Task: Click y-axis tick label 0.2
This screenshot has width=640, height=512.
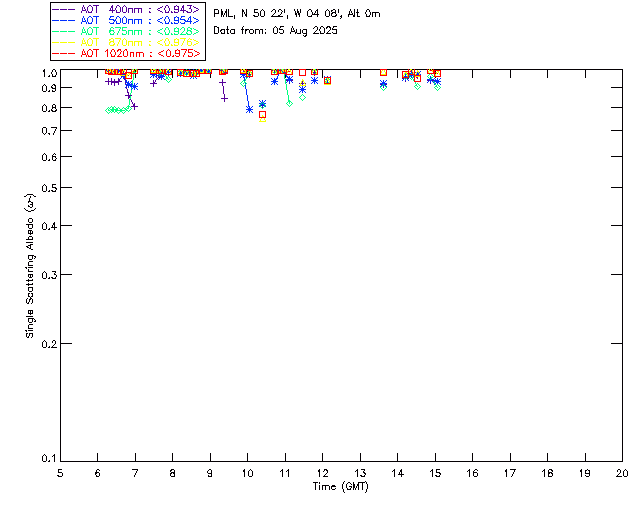Action: pyautogui.click(x=49, y=344)
